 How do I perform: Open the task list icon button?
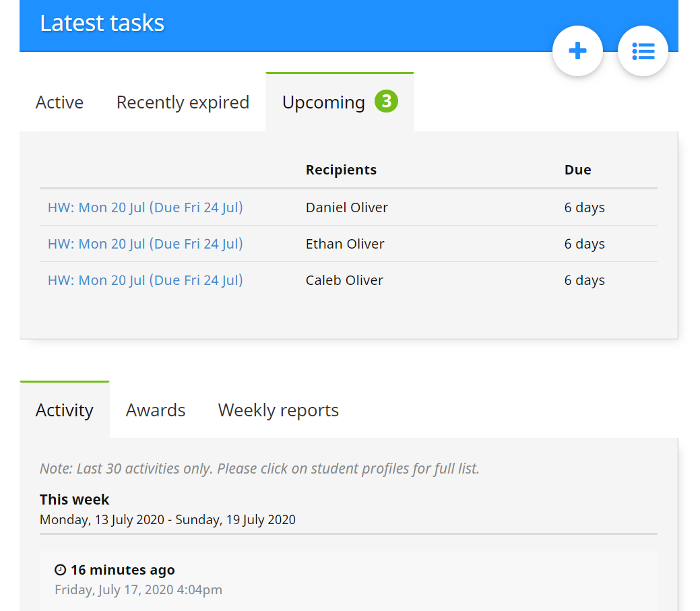point(643,51)
